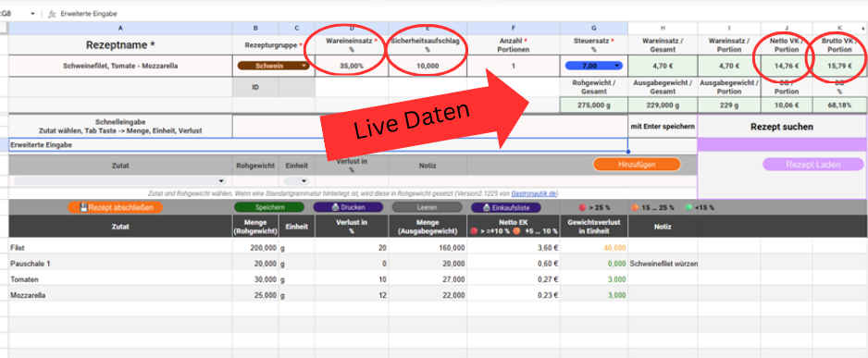Screen dimensions: 868x358
Task: Click the Rezept Laden button
Action: [812, 165]
